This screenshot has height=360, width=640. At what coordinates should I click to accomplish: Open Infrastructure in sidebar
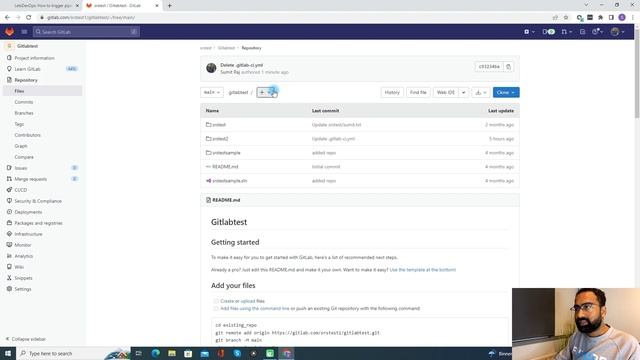pos(28,234)
